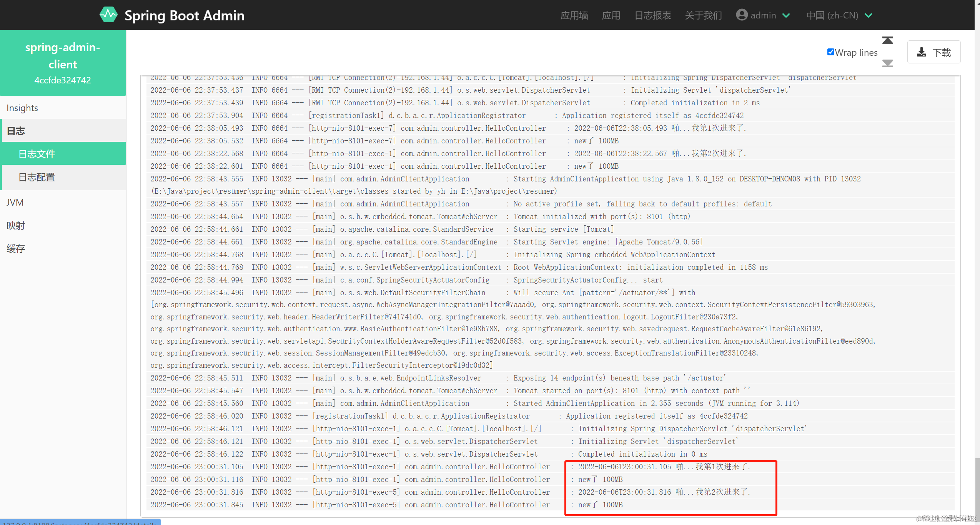Open the Insights sidebar section
Viewport: 980px width, 525px height.
[22, 108]
